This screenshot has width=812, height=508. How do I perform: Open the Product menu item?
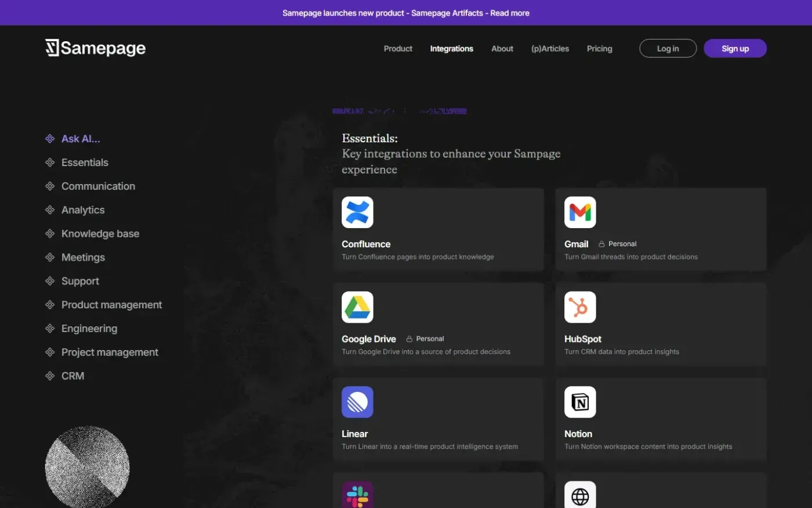(x=398, y=49)
